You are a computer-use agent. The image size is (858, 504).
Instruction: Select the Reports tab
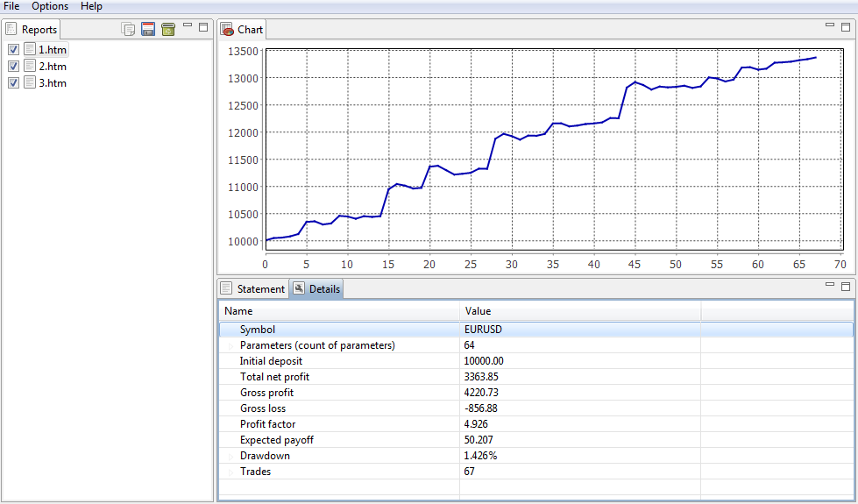click(32, 29)
